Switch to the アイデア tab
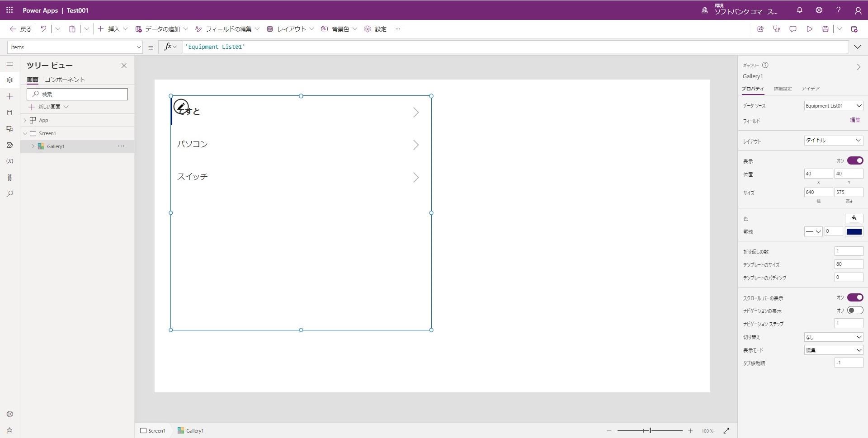868x438 pixels. click(x=810, y=89)
